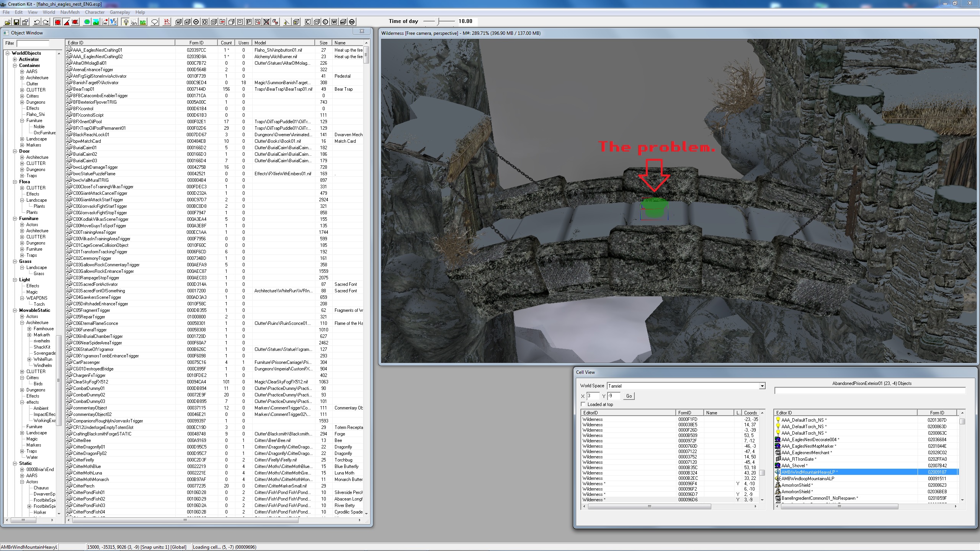Open the NavMesh menu

coord(70,12)
